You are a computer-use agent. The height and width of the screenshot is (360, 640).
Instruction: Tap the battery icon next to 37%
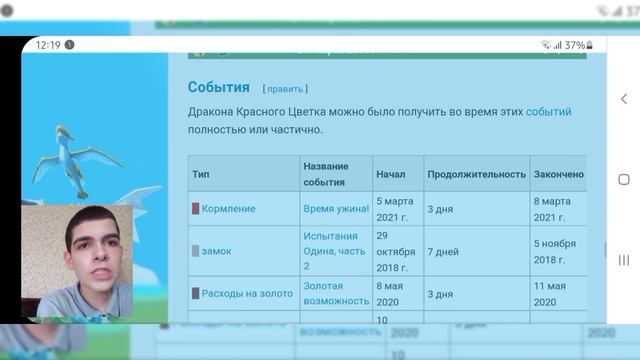[x=589, y=45]
